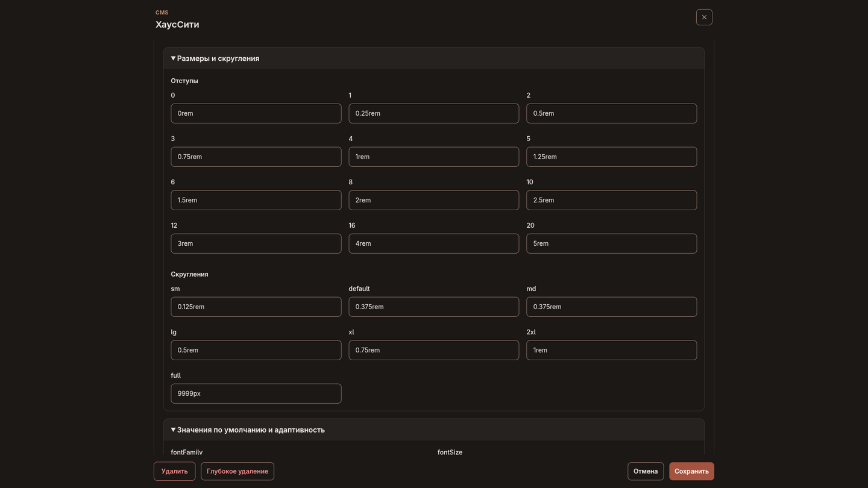Image resolution: width=868 pixels, height=488 pixels.
Task: Focus the spacing 20 field containing 5rem
Action: tap(612, 243)
